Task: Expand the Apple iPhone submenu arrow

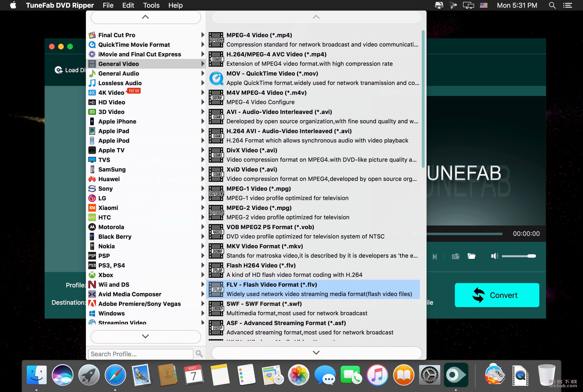Action: pos(203,121)
